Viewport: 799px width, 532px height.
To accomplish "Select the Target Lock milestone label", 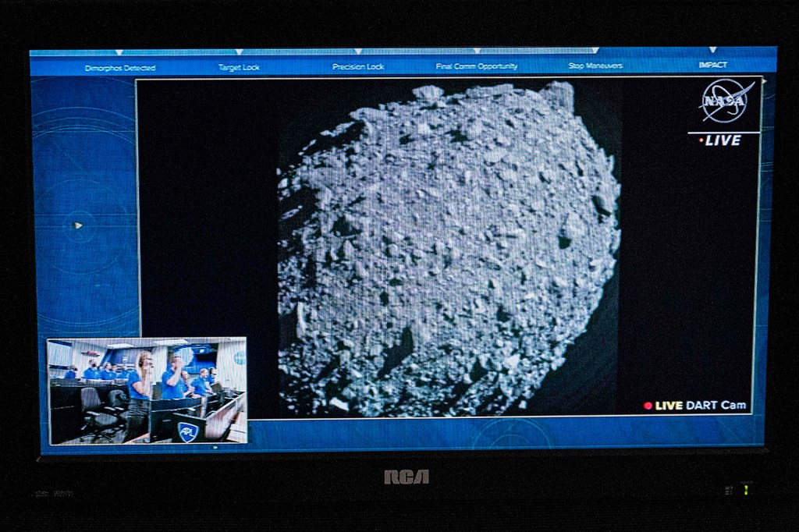I will click(239, 67).
